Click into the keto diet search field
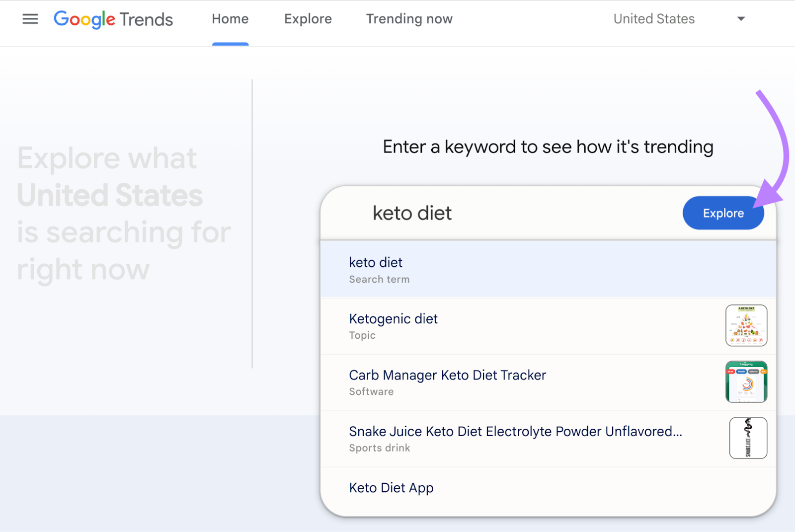The width and height of the screenshot is (795, 532). (497, 214)
